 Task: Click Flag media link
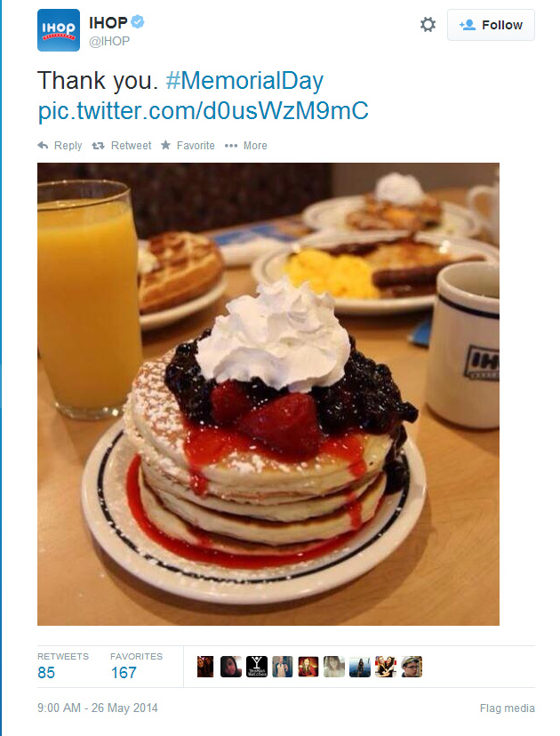pyautogui.click(x=507, y=708)
